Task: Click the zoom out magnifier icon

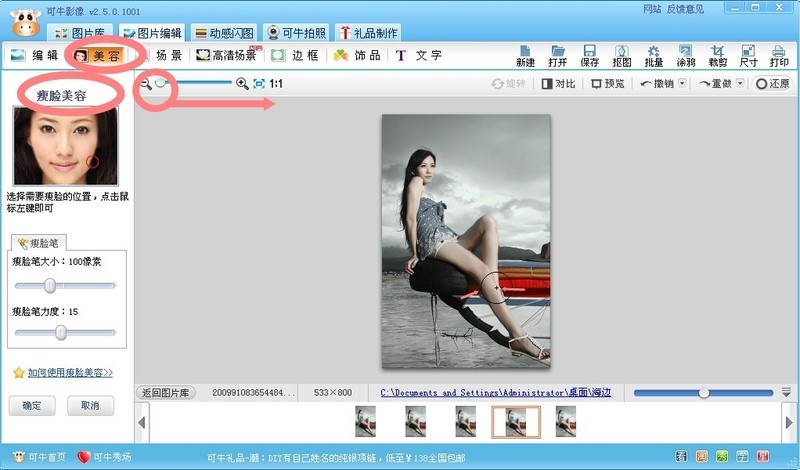Action: point(146,84)
